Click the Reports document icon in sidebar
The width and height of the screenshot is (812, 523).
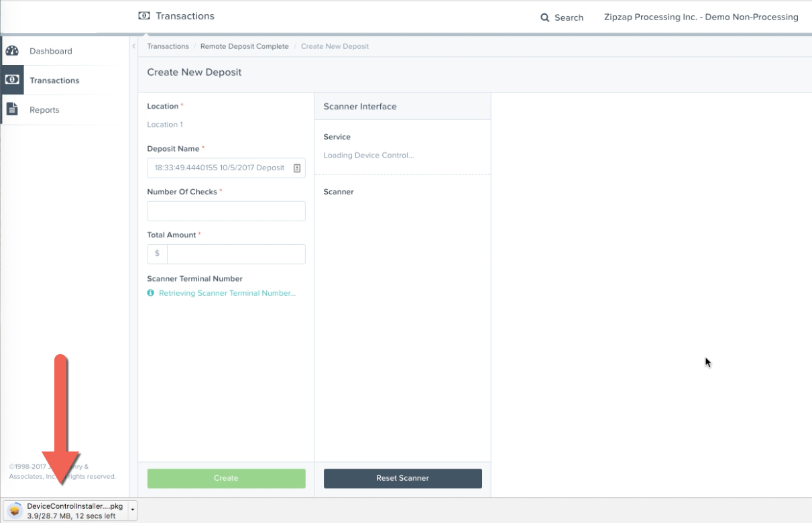tap(12, 109)
